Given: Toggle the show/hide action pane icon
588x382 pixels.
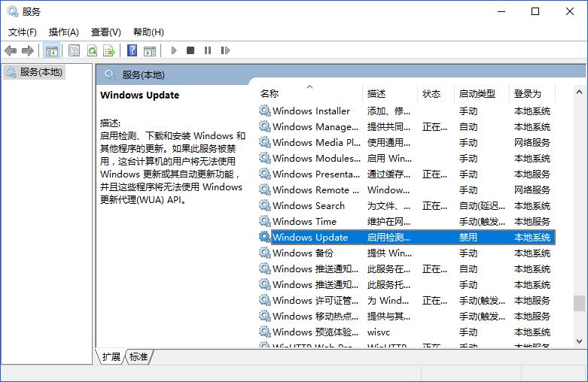Looking at the screenshot, I should pos(150,50).
